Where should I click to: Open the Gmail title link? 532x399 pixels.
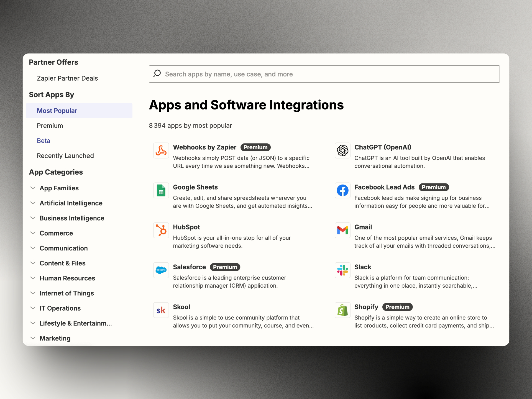pos(363,227)
